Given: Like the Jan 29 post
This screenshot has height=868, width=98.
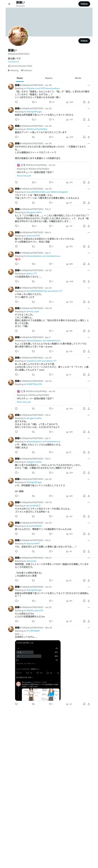Looking at the screenshot, I should 51,102.
